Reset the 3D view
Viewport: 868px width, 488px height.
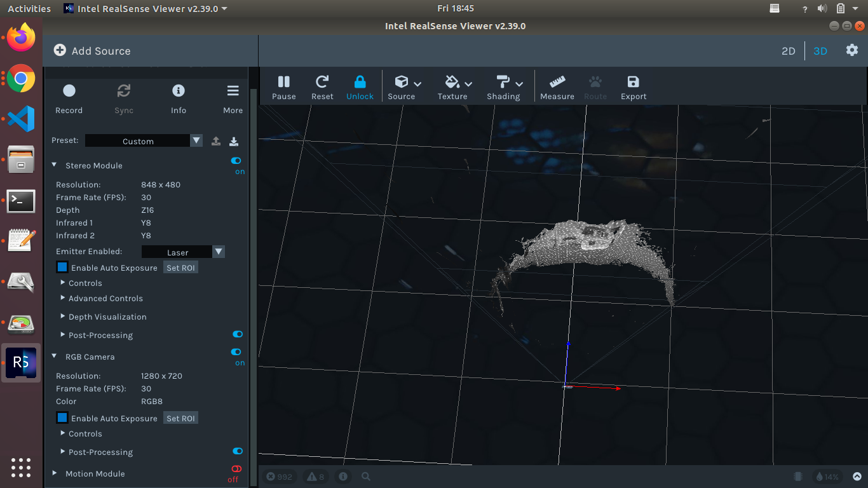click(x=322, y=86)
